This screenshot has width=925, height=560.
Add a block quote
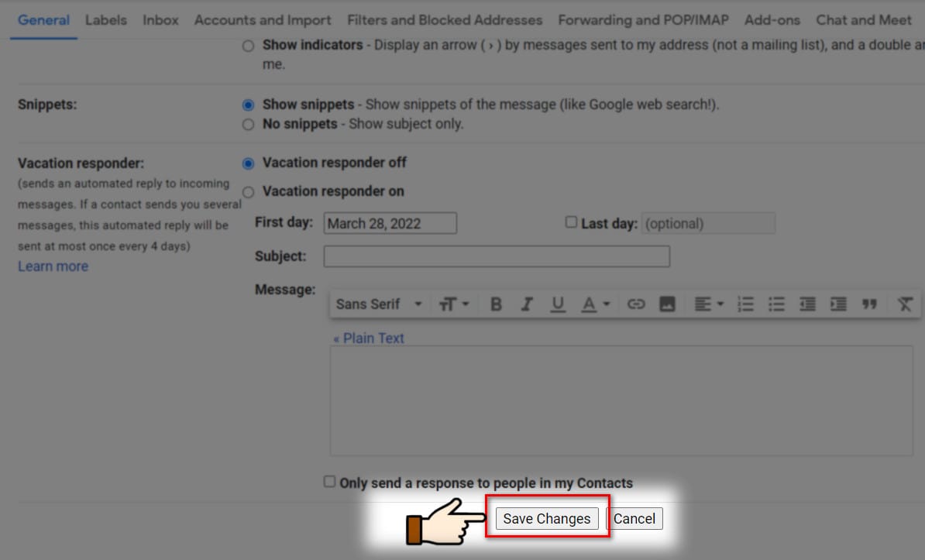pyautogui.click(x=869, y=304)
